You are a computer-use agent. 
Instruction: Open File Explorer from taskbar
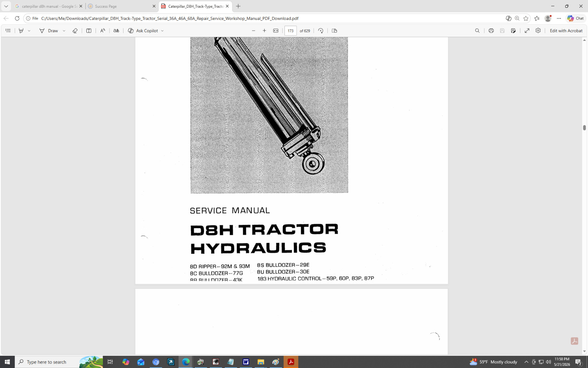(261, 362)
